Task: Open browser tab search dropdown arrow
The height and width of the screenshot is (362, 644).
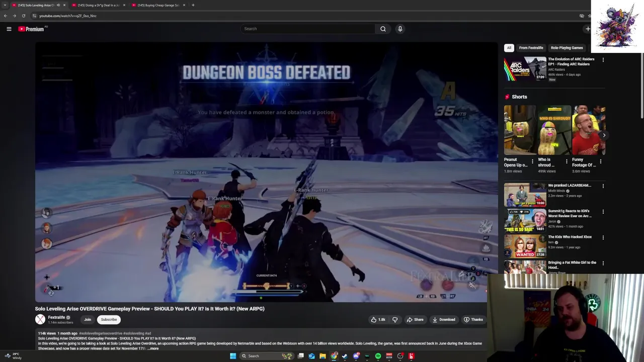Action: (5, 5)
